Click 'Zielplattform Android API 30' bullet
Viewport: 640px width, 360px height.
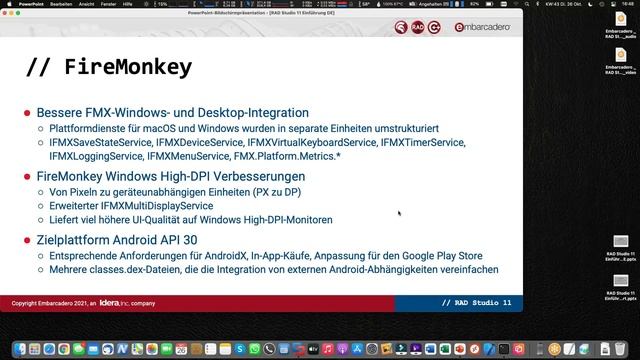click(117, 240)
